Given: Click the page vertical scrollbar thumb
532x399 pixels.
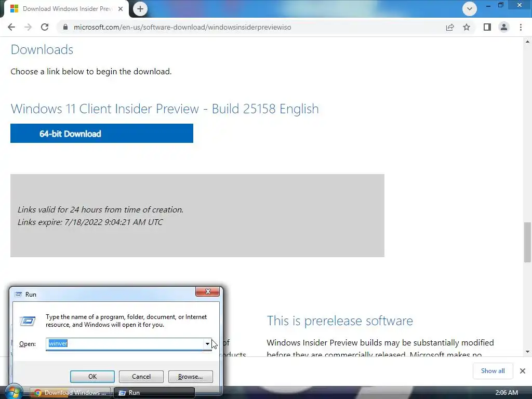Looking at the screenshot, I should pyautogui.click(x=527, y=242).
